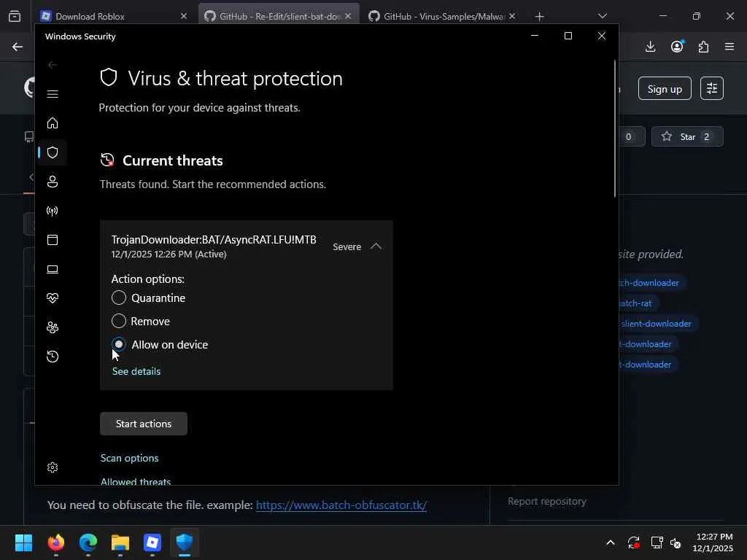Viewport: 747px width, 560px height.
Task: Select the Remove action option
Action: (x=119, y=321)
